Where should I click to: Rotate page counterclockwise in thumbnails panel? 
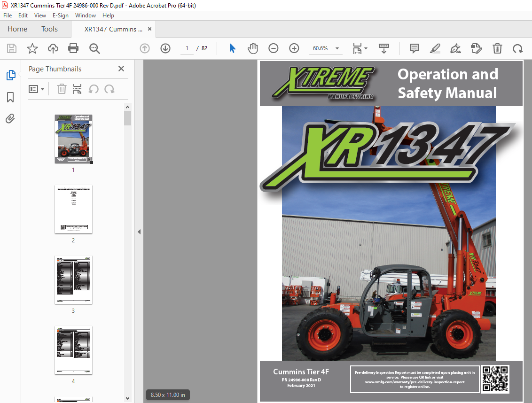[x=94, y=89]
